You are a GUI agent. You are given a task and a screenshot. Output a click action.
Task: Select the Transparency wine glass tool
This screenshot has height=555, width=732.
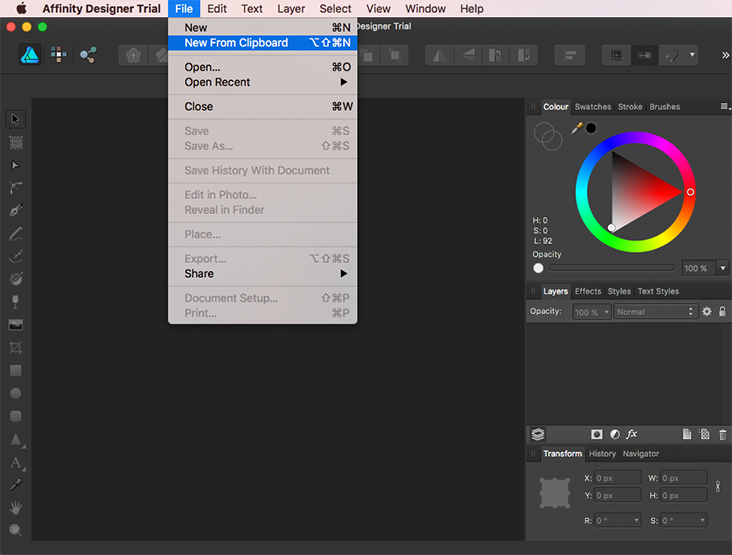point(15,302)
